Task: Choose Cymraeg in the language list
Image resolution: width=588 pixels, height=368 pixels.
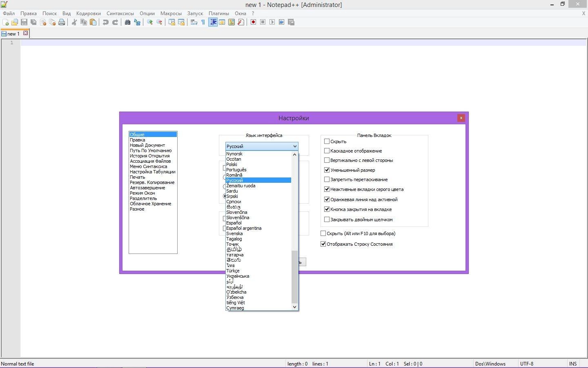Action: [x=258, y=308]
